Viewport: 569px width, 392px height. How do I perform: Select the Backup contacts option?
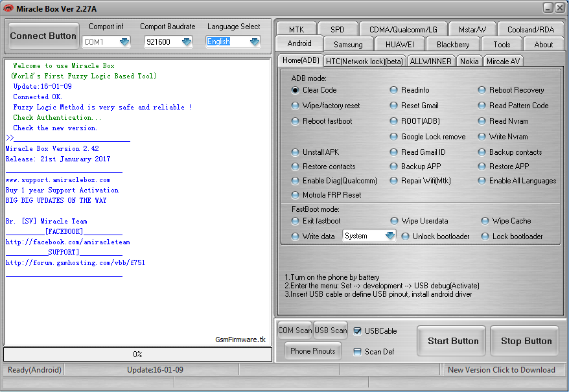click(x=482, y=152)
